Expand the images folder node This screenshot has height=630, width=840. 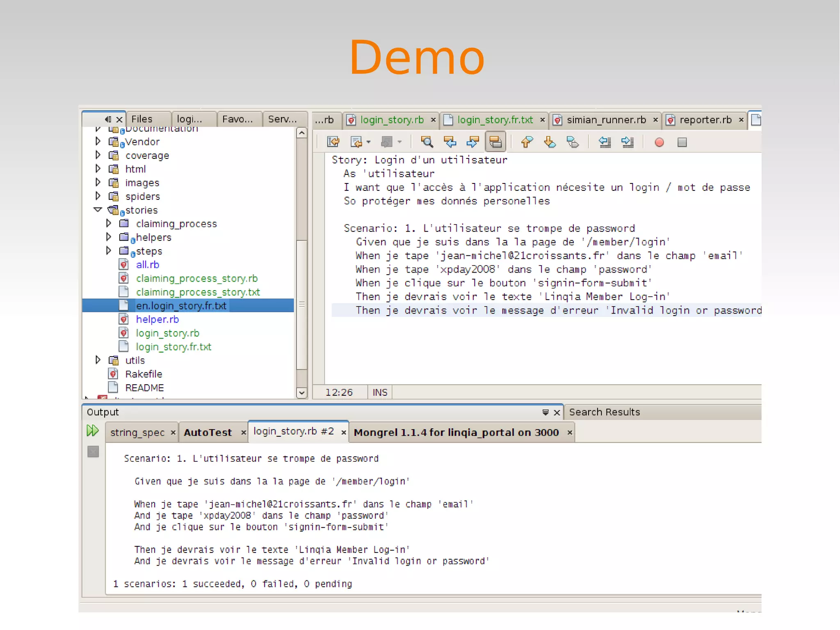[x=98, y=182]
